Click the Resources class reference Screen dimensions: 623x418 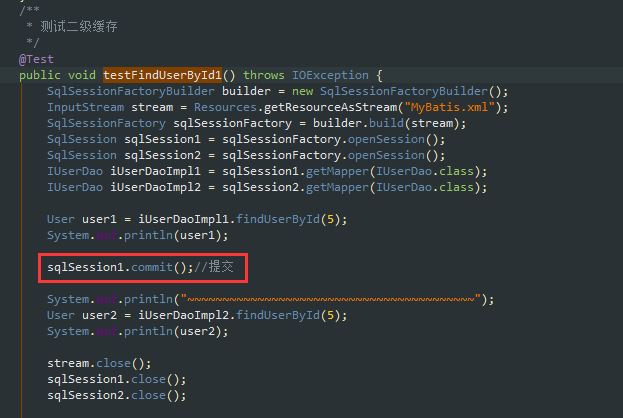click(x=225, y=107)
